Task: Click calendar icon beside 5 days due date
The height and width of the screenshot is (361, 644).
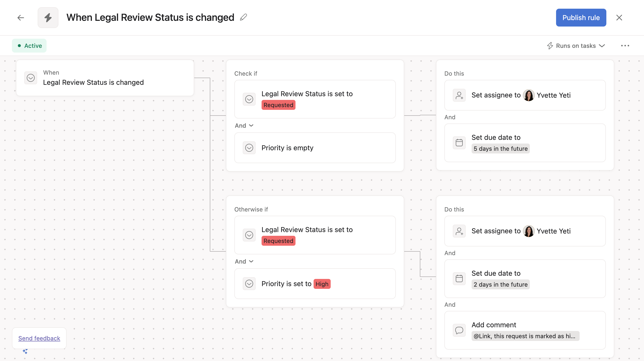Action: pos(459,143)
